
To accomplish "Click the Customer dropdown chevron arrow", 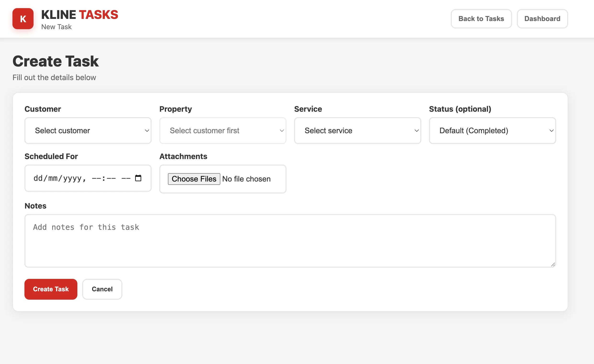I will pyautogui.click(x=147, y=131).
